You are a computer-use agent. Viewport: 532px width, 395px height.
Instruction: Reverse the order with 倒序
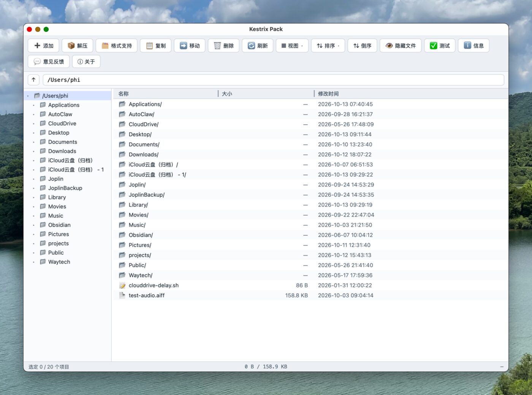click(x=362, y=46)
